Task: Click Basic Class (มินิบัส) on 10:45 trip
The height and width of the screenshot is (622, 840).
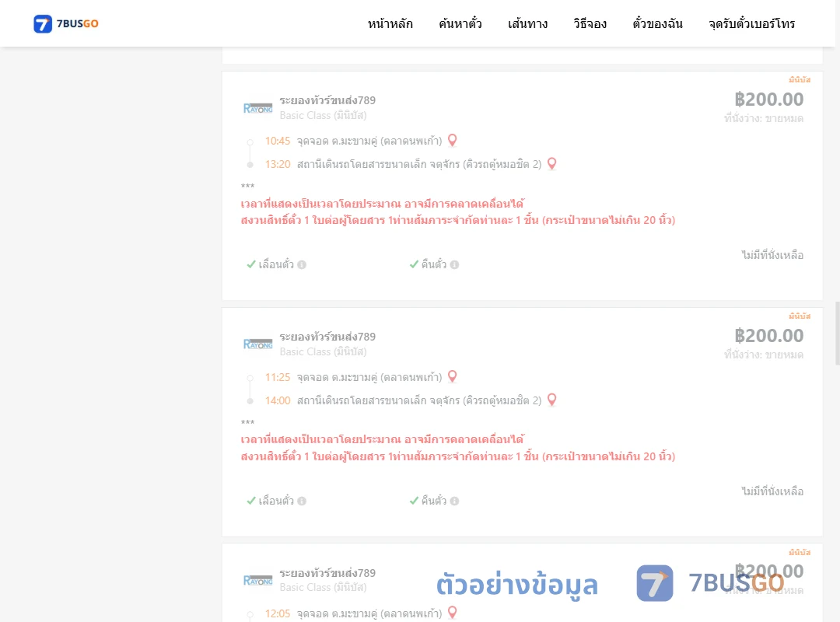Action: tap(323, 115)
